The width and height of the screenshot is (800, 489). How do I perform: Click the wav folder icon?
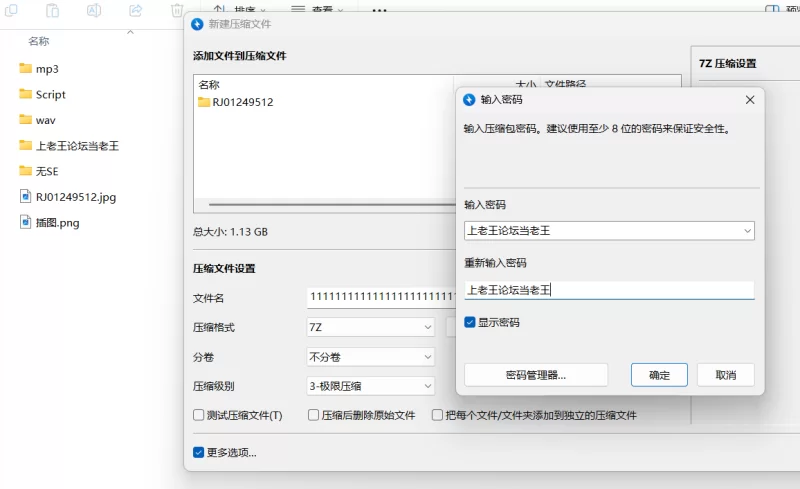26,120
